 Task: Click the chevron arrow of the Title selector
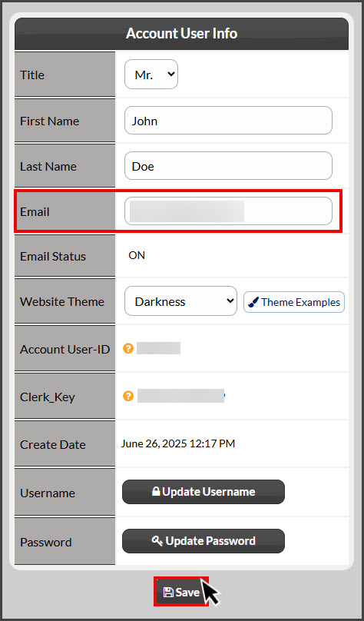pos(171,74)
